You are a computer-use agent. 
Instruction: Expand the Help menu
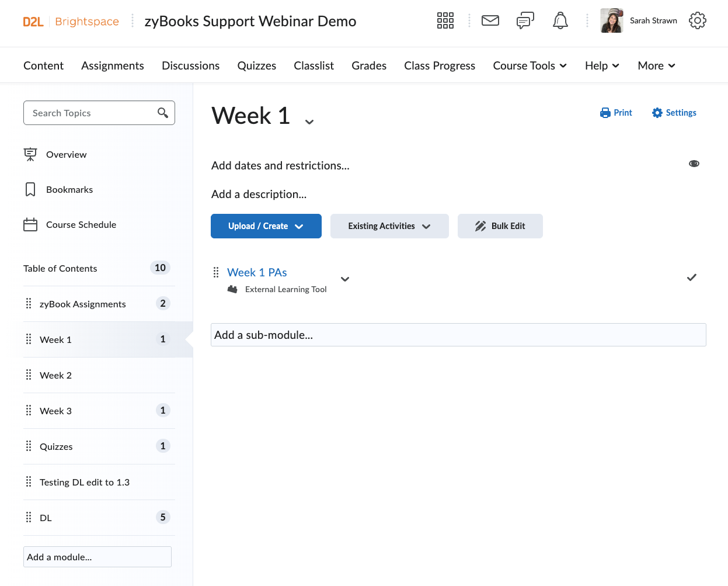pyautogui.click(x=602, y=65)
